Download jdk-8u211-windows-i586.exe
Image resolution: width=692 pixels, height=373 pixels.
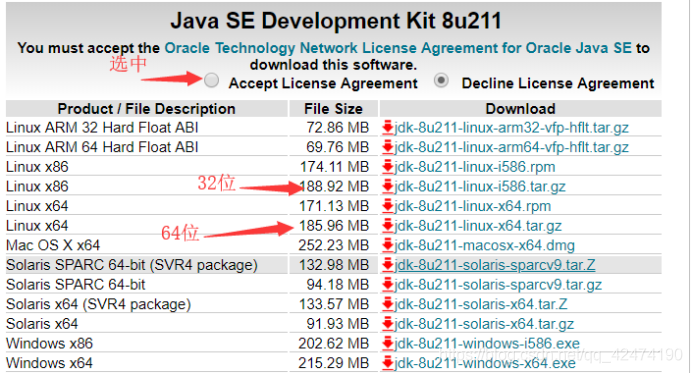click(487, 343)
